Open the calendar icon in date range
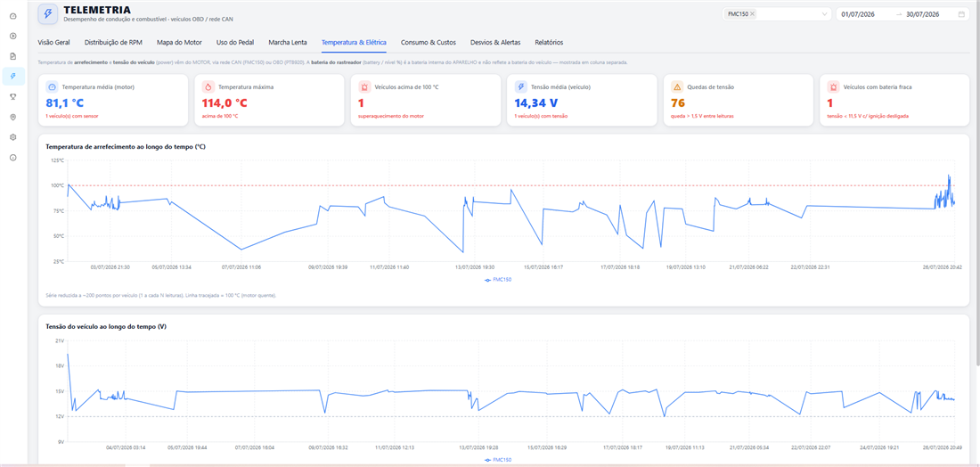 coord(961,13)
